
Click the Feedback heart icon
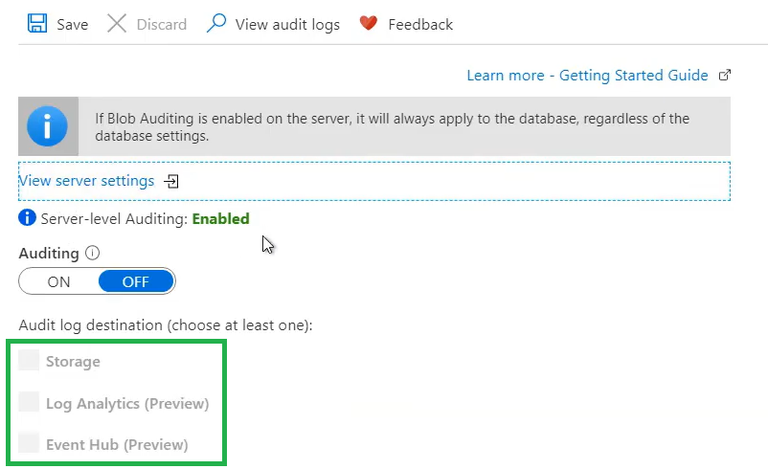point(368,24)
